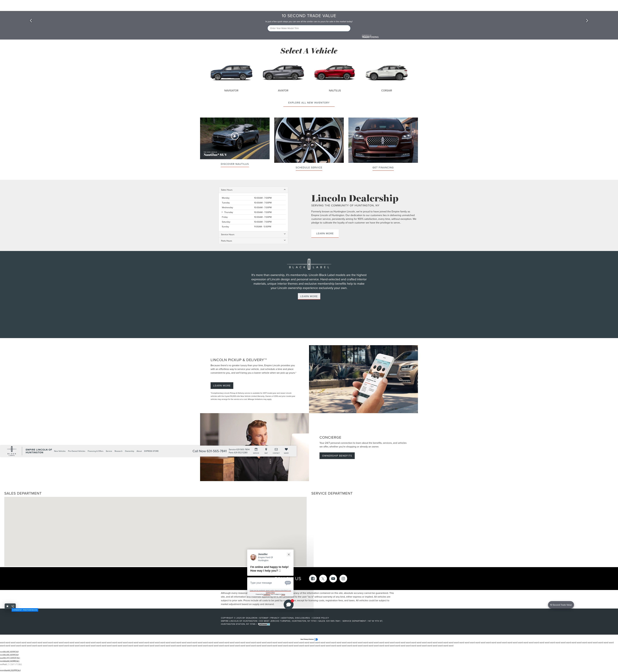Open Empire Lincoln of Huntington home link
This screenshot has height=672, width=618.
(x=39, y=451)
